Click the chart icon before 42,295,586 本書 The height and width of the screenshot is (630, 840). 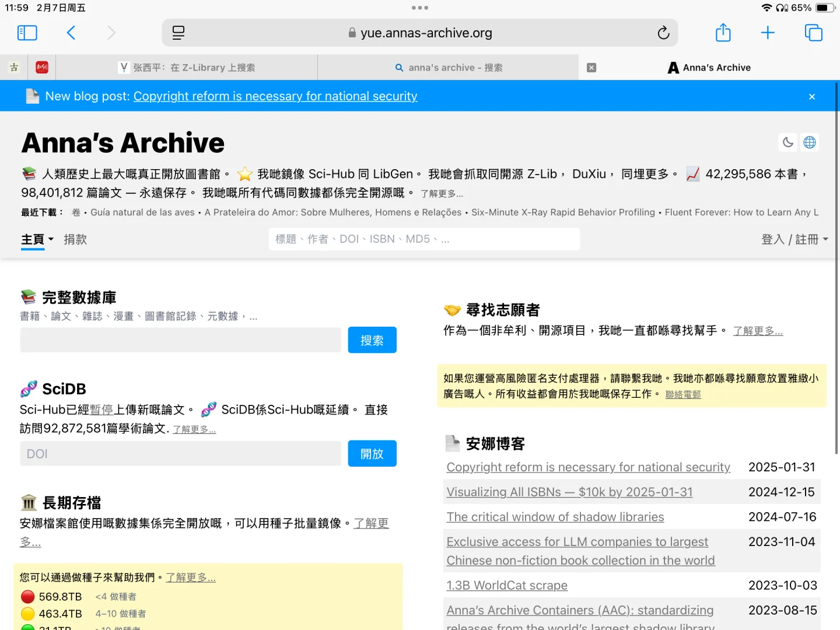692,174
